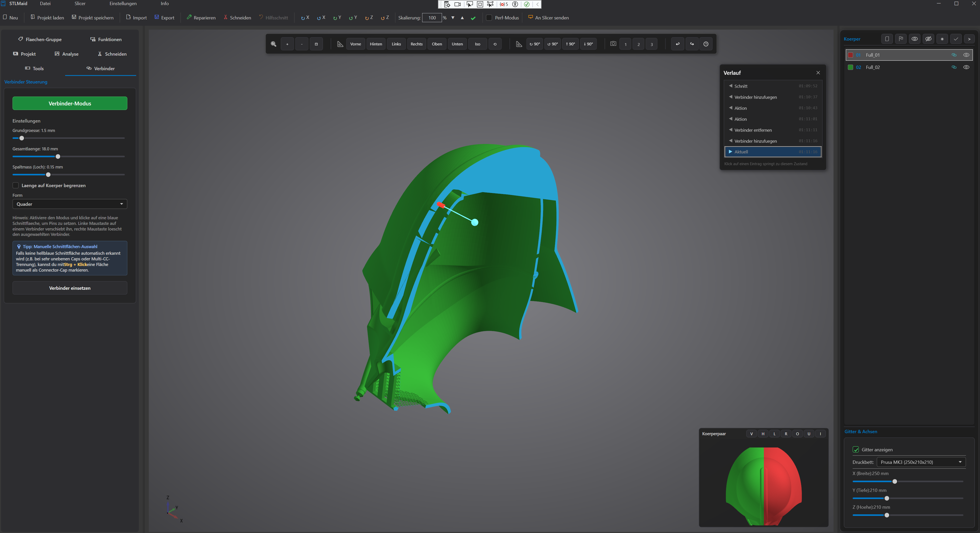Switch to the Vorne view
Viewport: 980px width, 533px height.
tap(356, 44)
